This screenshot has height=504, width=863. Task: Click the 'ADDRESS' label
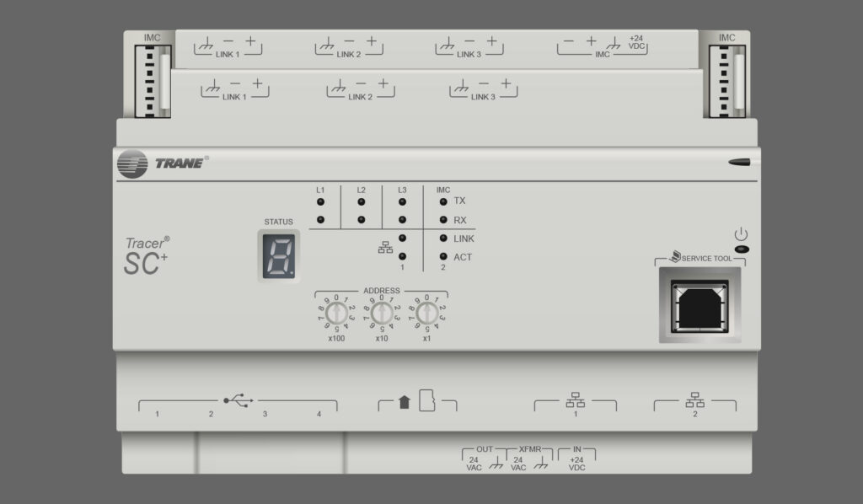[x=382, y=291]
